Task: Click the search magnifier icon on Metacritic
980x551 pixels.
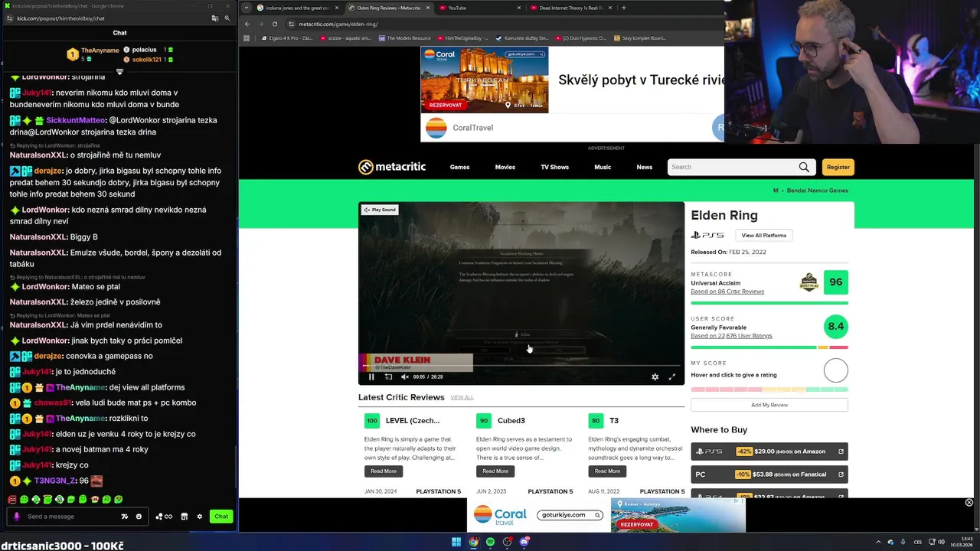Action: click(x=804, y=167)
